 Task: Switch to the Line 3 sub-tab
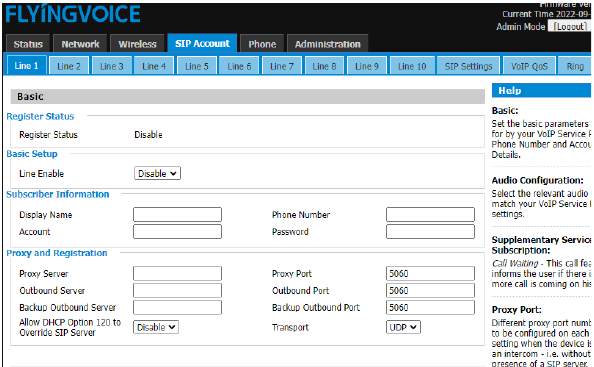point(112,66)
